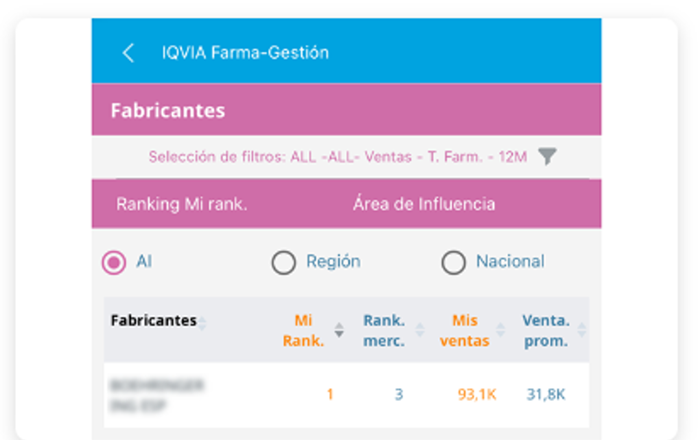Open the Ranking Mi rank. selector

point(181,204)
